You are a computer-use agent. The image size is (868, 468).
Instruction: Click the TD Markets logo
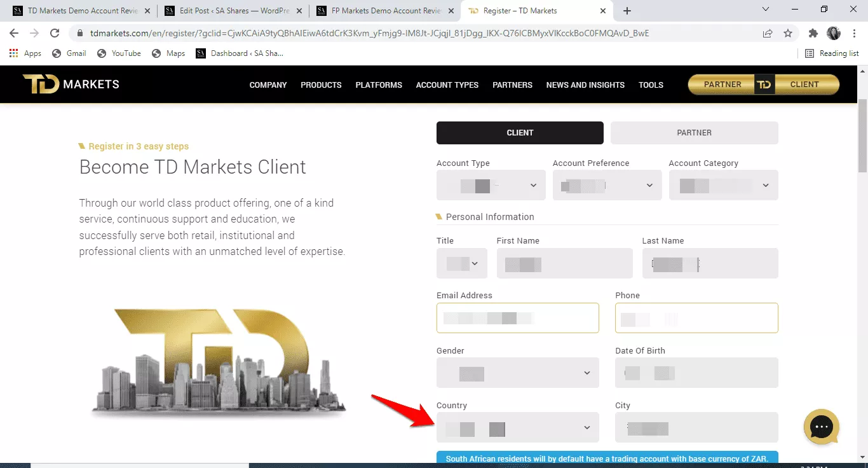pyautogui.click(x=71, y=84)
